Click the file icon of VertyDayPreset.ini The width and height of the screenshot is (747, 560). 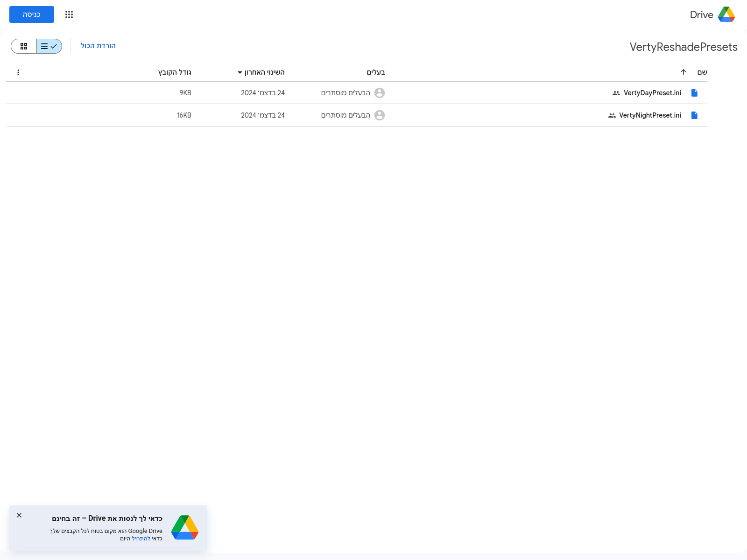[x=694, y=93]
